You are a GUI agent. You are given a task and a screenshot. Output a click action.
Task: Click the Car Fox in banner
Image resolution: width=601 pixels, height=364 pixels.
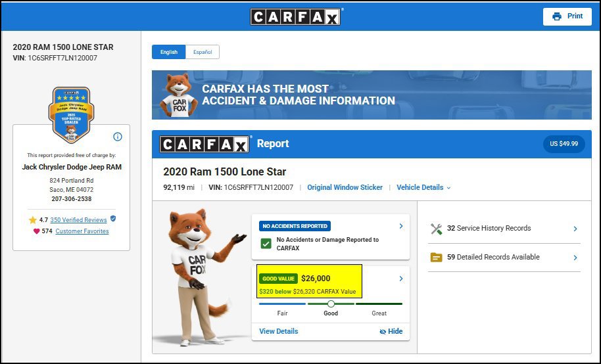pyautogui.click(x=178, y=95)
